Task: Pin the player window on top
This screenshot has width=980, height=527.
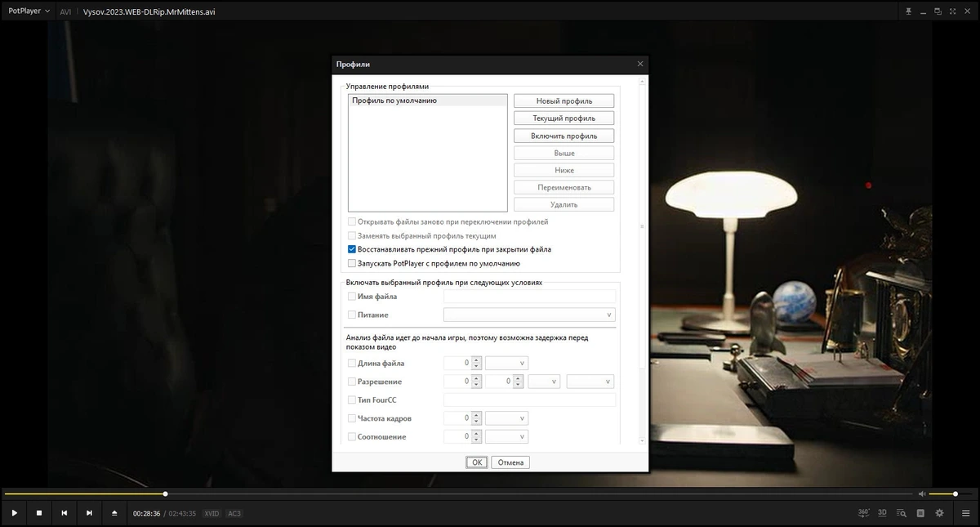Action: (908, 11)
